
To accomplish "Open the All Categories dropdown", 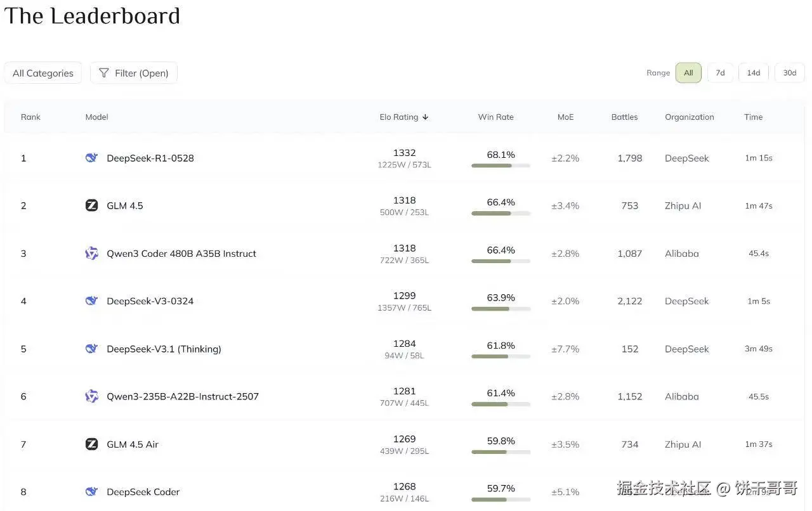I will pos(43,73).
